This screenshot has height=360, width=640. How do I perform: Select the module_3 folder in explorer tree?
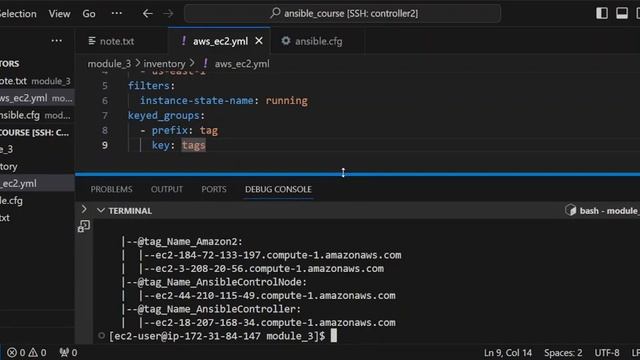[37, 149]
